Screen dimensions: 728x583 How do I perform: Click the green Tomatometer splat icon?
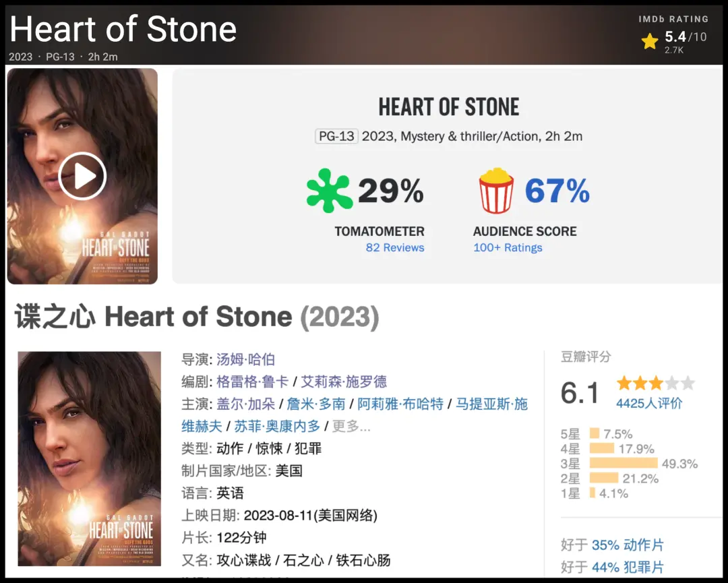pos(329,191)
